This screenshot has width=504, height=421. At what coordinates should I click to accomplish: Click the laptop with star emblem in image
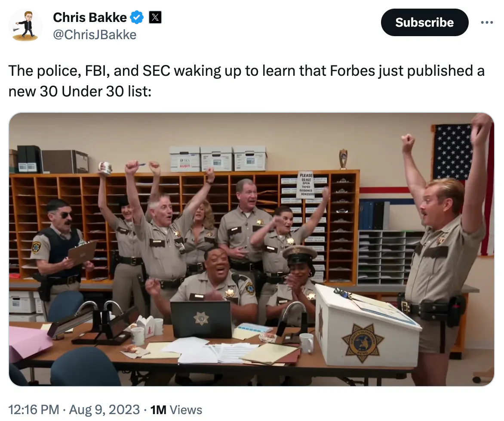click(x=201, y=319)
